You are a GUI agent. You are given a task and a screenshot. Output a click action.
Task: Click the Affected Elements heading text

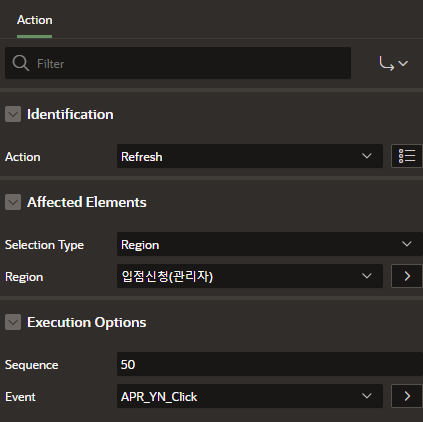[87, 202]
